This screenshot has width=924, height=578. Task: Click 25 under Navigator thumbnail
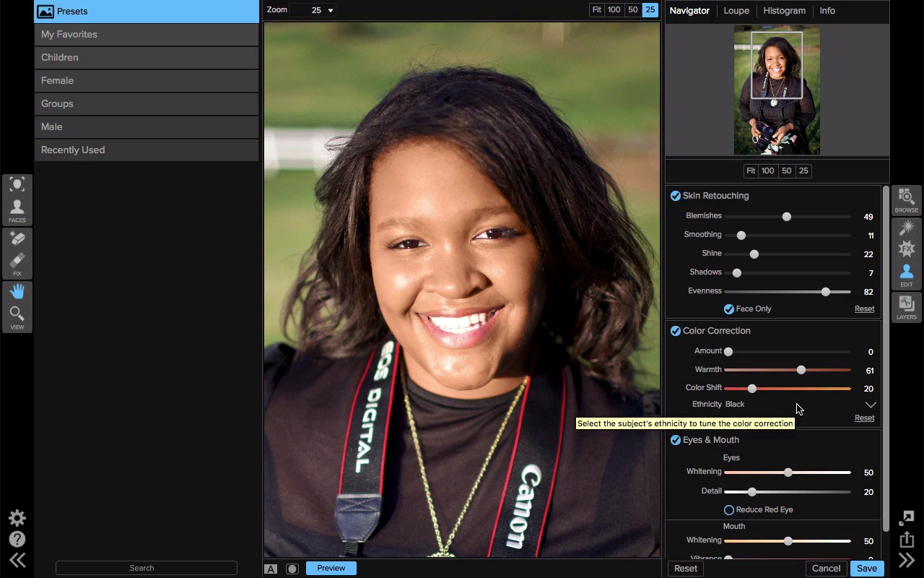click(x=803, y=171)
